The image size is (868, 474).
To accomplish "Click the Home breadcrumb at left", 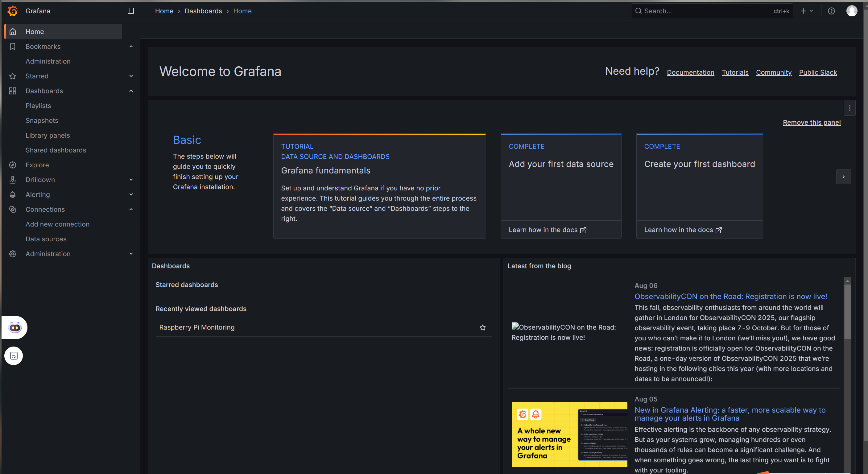I will (x=164, y=11).
